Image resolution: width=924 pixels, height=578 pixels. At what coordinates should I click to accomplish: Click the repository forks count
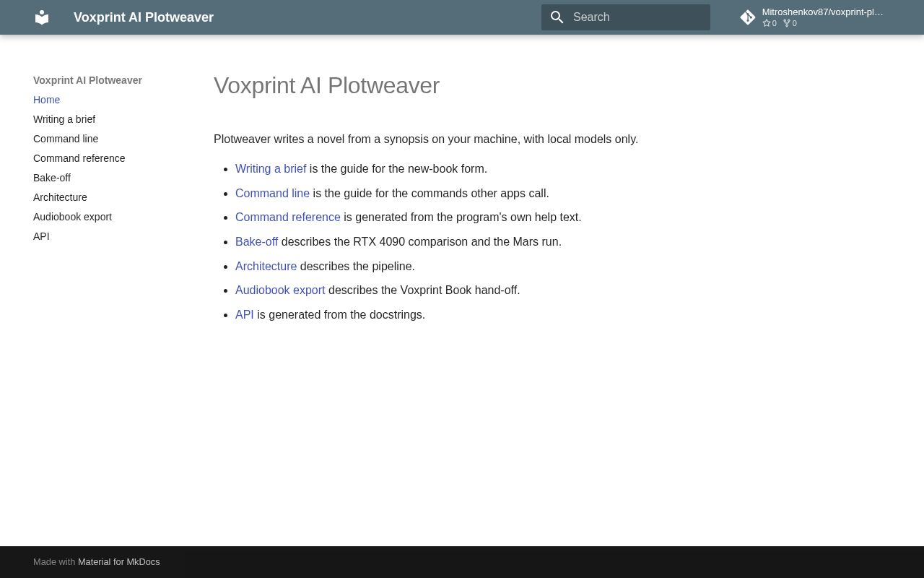tap(790, 23)
